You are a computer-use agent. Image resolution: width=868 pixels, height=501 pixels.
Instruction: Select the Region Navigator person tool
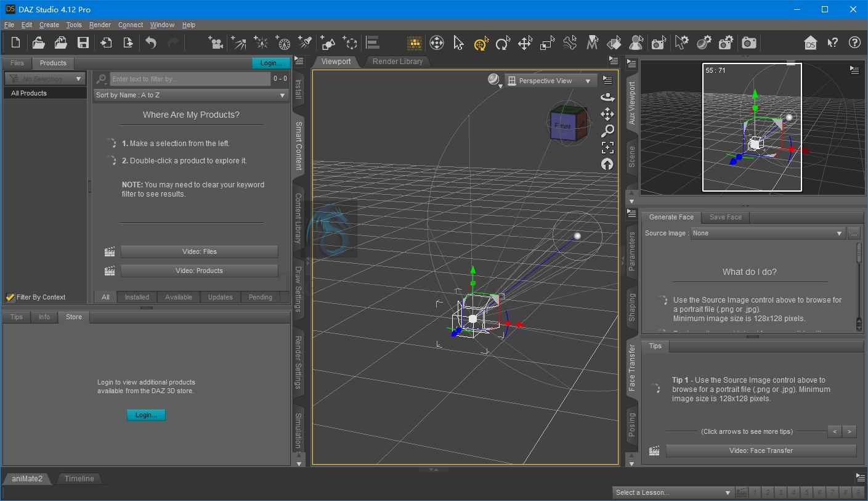(x=636, y=43)
